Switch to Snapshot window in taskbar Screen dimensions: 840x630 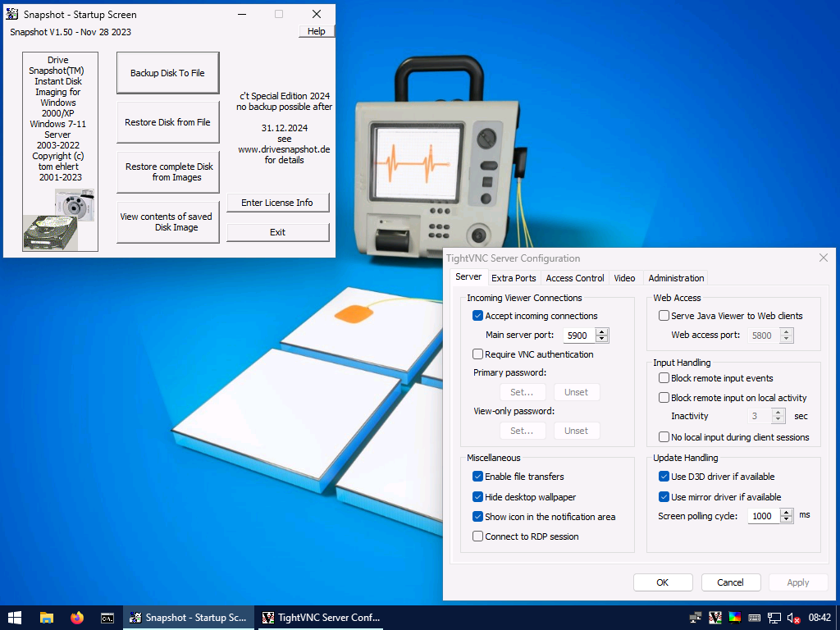[x=187, y=618]
